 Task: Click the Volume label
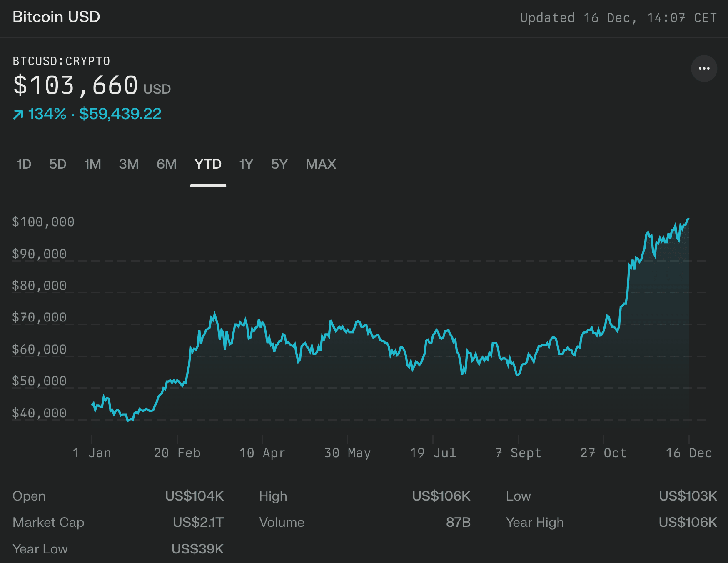pyautogui.click(x=282, y=522)
